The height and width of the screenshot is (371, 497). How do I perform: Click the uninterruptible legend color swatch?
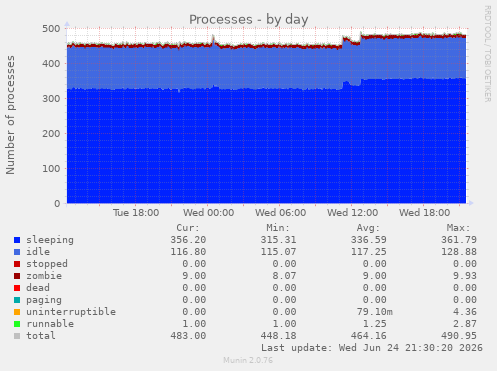pos(17,312)
